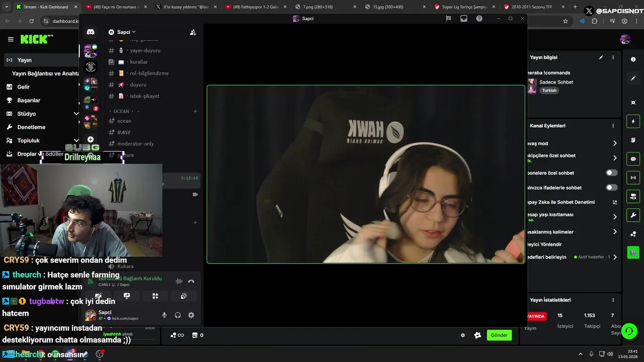The height and width of the screenshot is (362, 644).
Task: Open new browser tab plus button
Action: [x=575, y=7]
